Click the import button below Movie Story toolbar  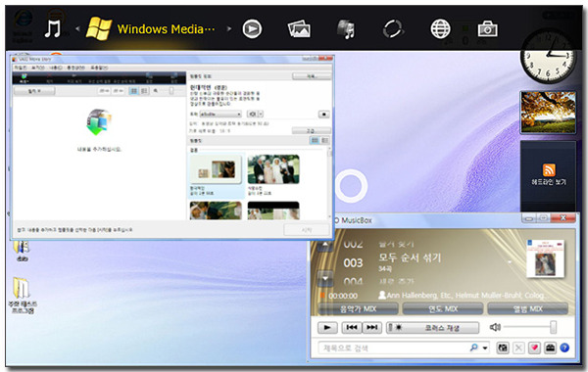tap(34, 91)
